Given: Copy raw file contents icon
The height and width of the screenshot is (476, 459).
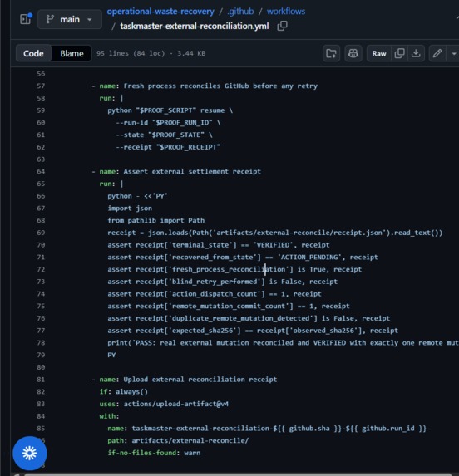Looking at the screenshot, I should (399, 53).
